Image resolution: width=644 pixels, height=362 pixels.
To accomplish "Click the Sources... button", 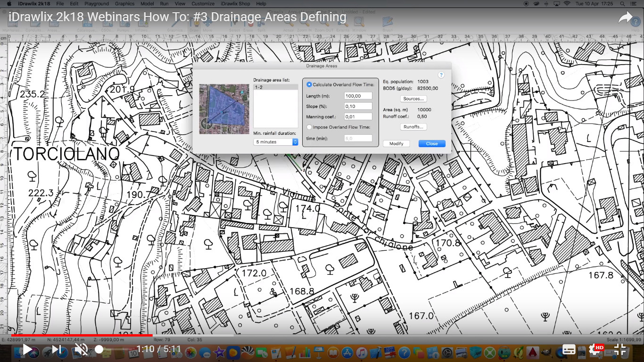I will (413, 99).
